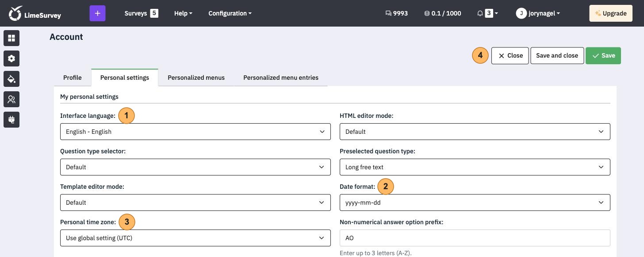644x257 pixels.
Task: Open the users sidebar icon
Action: [x=11, y=99]
